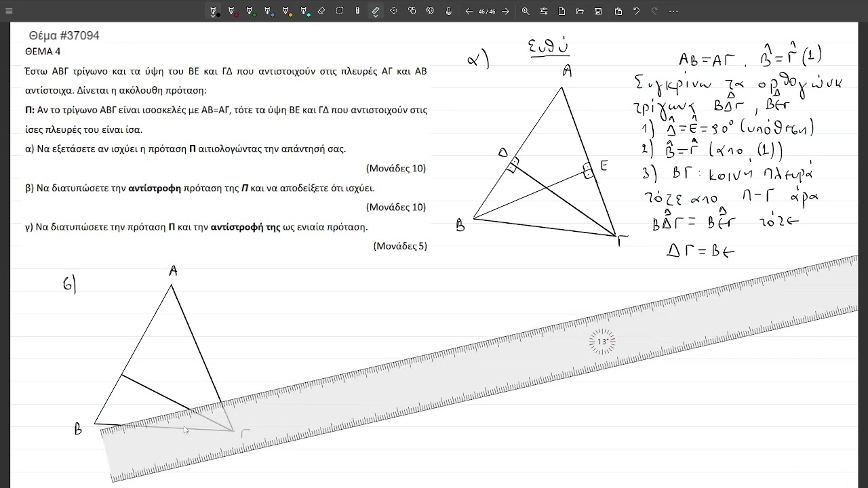Select the orange pen tool
Image resolution: width=868 pixels, height=488 pixels.
[286, 11]
